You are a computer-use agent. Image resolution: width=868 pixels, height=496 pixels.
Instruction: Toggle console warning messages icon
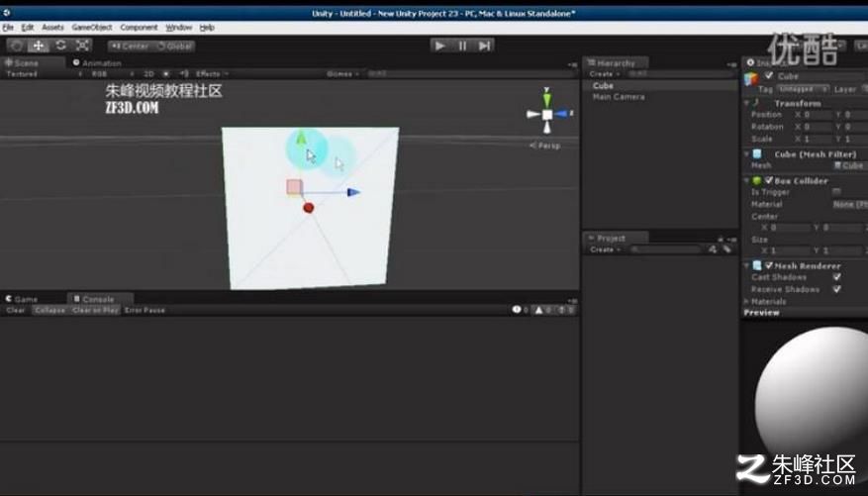542,310
